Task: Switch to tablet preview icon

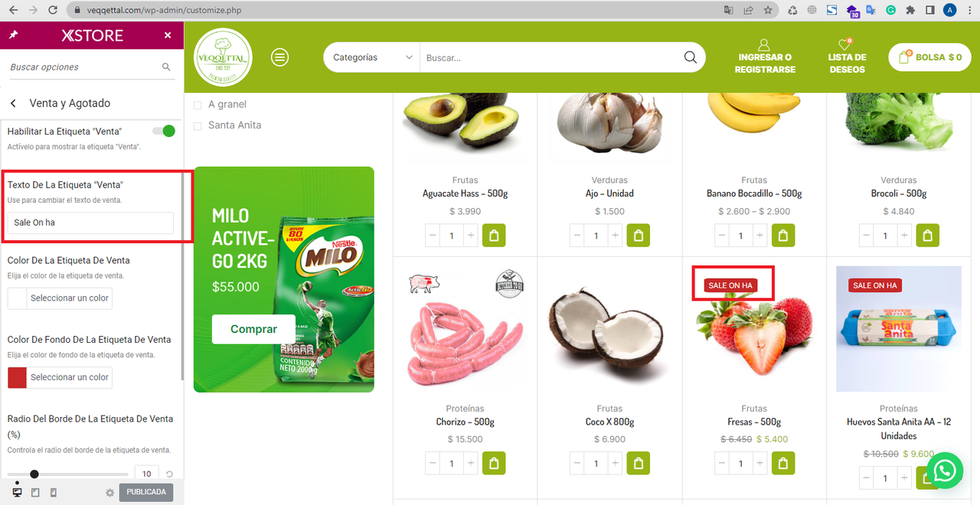Action: (x=35, y=492)
